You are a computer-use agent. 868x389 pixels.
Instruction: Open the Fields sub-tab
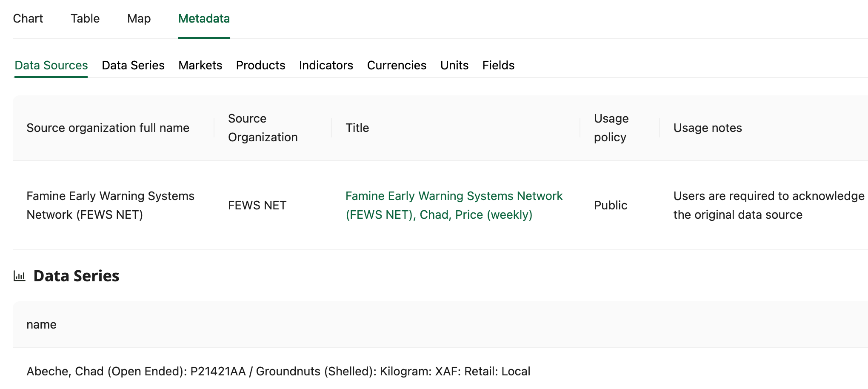498,65
